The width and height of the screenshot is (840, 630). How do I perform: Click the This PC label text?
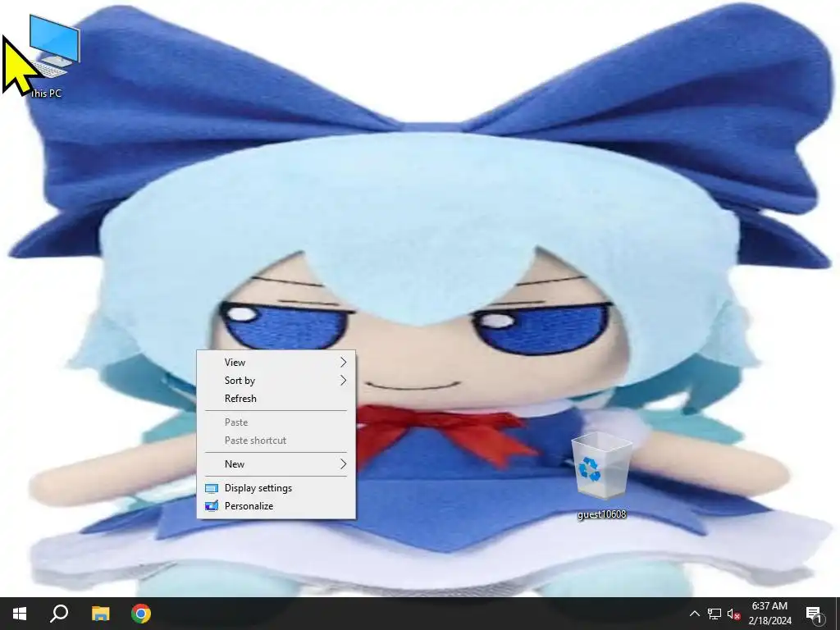(x=46, y=94)
